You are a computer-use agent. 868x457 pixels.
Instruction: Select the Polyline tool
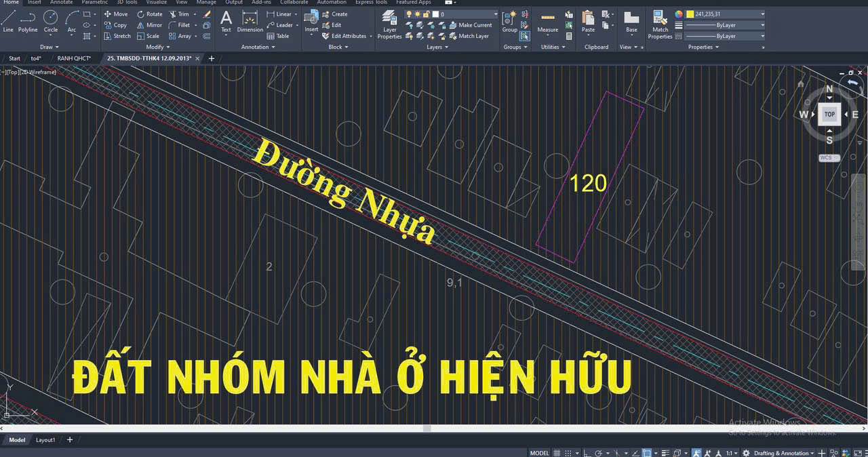(x=27, y=22)
